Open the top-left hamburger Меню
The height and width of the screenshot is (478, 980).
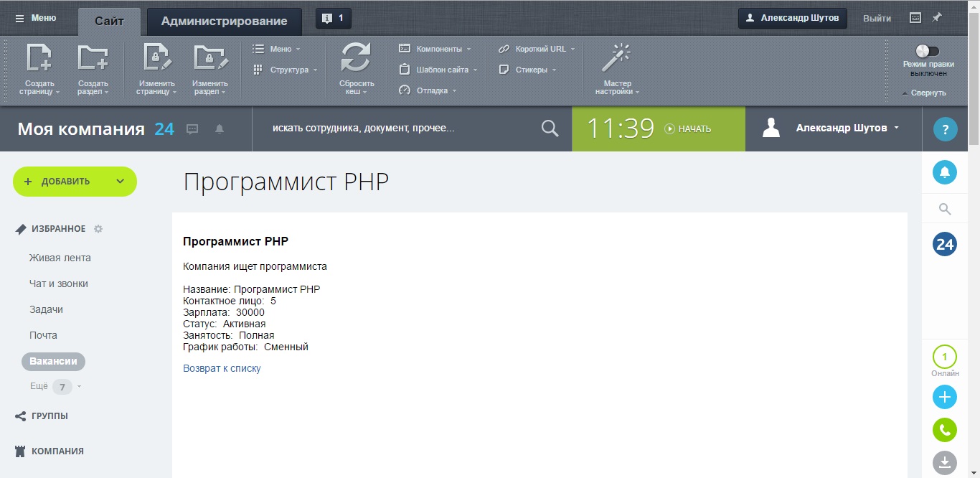pyautogui.click(x=36, y=18)
